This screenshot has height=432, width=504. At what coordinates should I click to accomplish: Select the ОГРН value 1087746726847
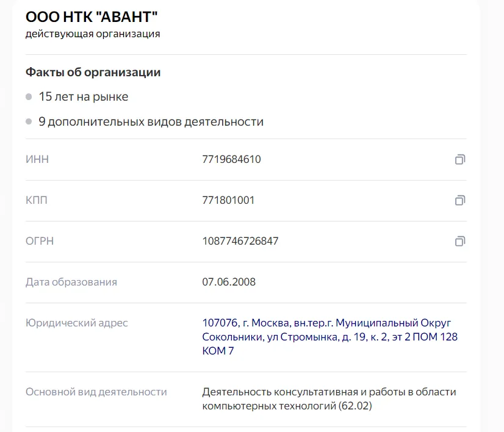tap(240, 241)
